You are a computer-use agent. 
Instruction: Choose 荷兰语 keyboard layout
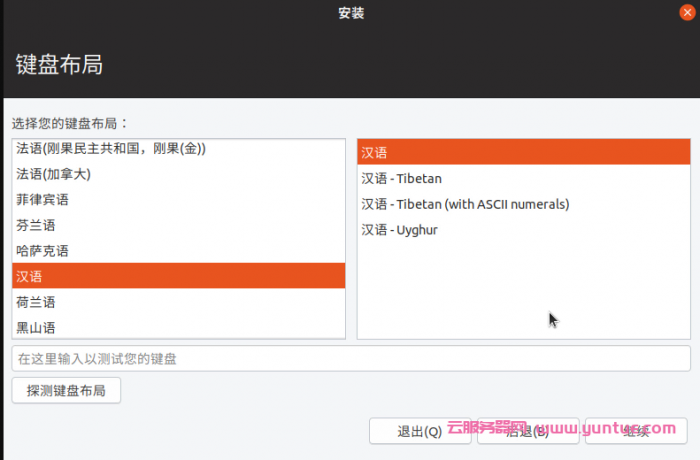pyautogui.click(x=36, y=301)
